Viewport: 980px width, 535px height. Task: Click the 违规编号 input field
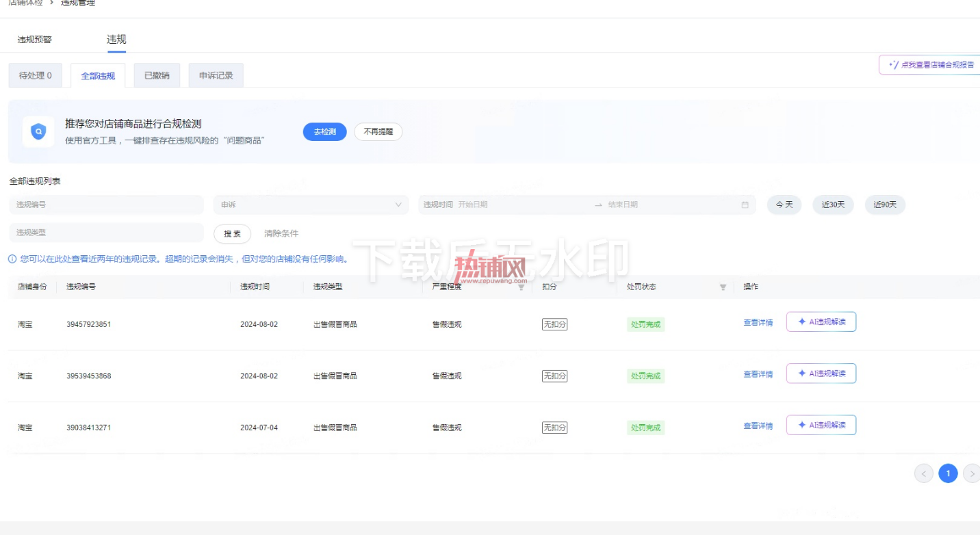(x=106, y=205)
